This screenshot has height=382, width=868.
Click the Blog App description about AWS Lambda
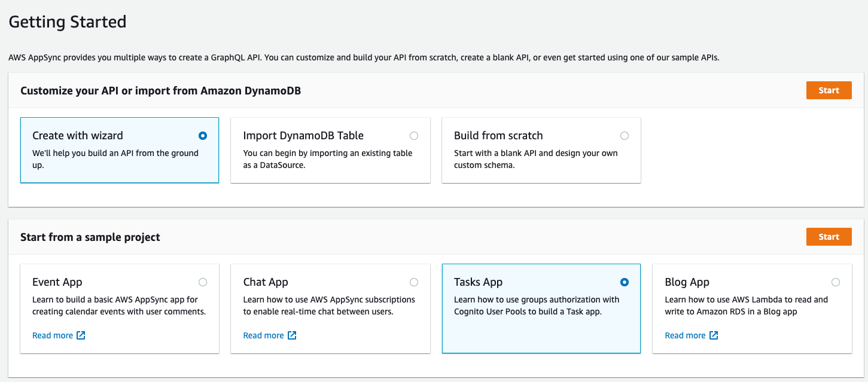coord(747,305)
